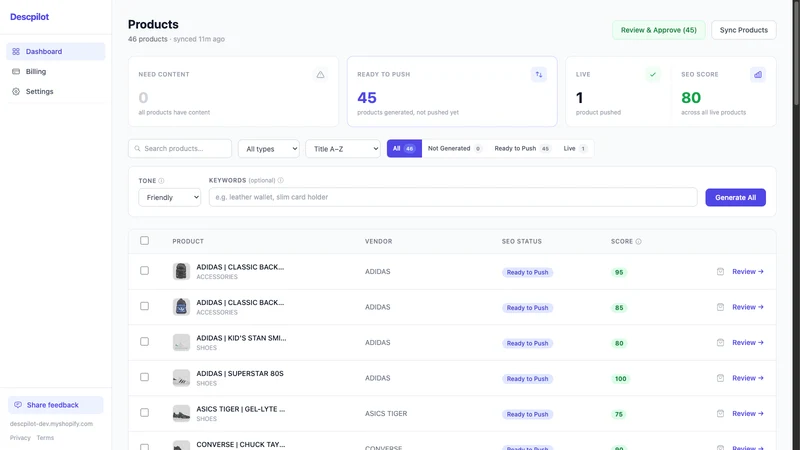
Task: Open the Title A–Z sort dropdown
Action: click(x=343, y=148)
